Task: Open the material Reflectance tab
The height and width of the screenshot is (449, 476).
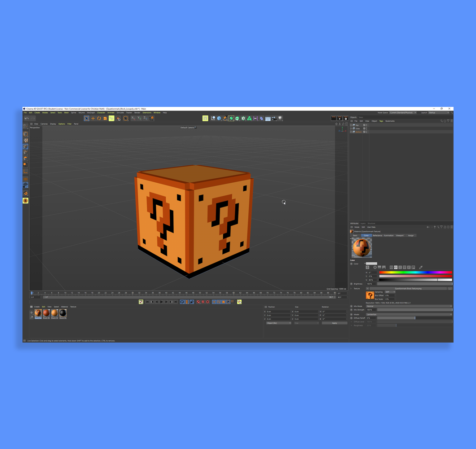Action: click(x=377, y=236)
